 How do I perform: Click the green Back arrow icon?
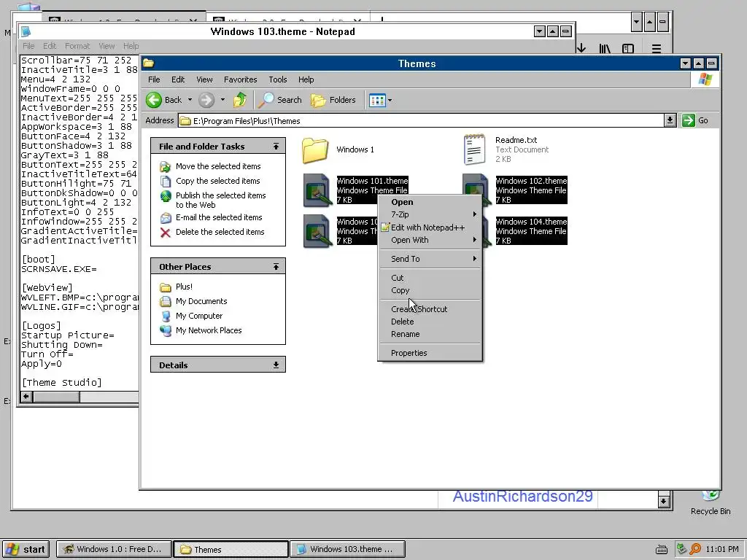click(154, 100)
